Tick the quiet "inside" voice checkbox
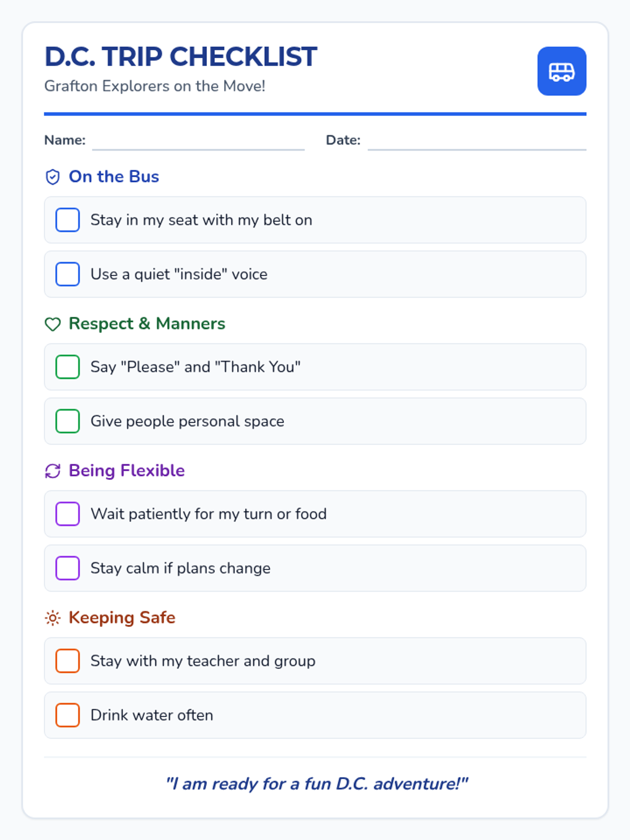This screenshot has height=840, width=630. tap(68, 274)
